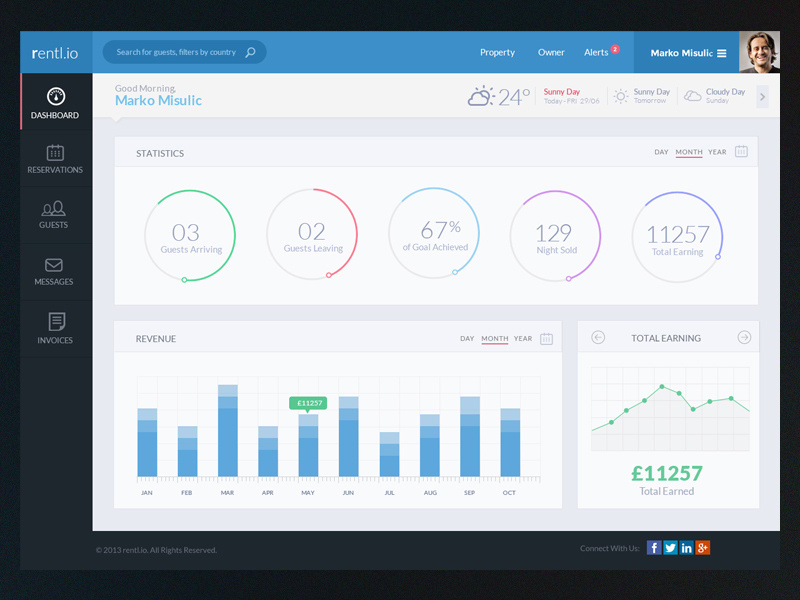
Task: Click the MAR revenue bar
Action: coord(228,431)
